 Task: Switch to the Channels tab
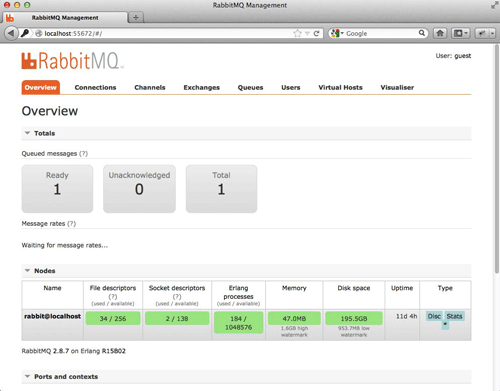coord(150,87)
